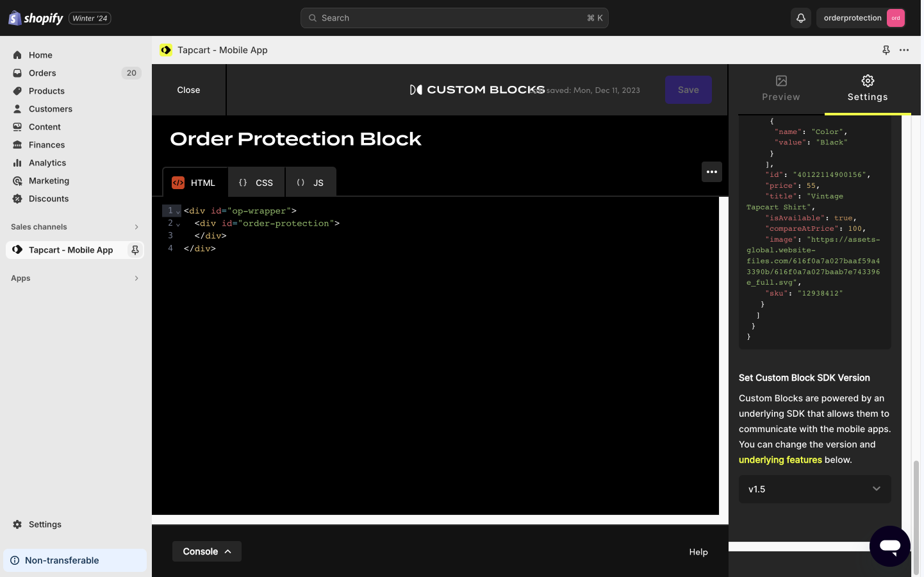This screenshot has width=924, height=577.
Task: Open the notifications bell
Action: coord(801,18)
